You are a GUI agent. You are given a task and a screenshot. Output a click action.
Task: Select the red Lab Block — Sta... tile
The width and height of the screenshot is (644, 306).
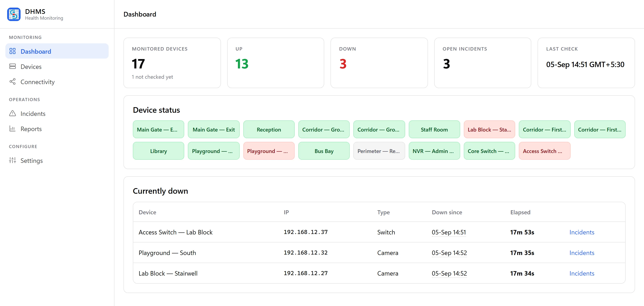point(489,130)
